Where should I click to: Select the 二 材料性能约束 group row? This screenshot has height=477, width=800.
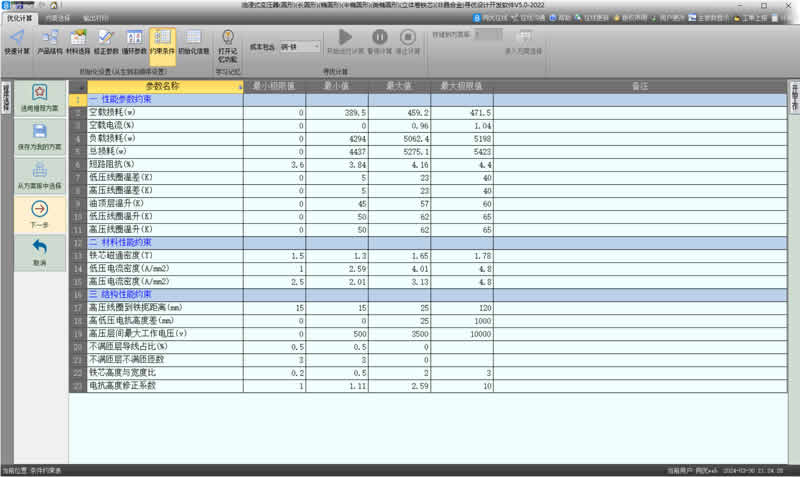click(165, 243)
